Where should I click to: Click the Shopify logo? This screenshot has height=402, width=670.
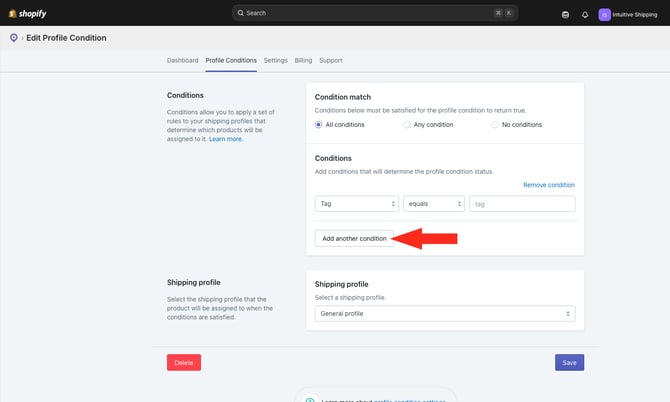(x=27, y=14)
